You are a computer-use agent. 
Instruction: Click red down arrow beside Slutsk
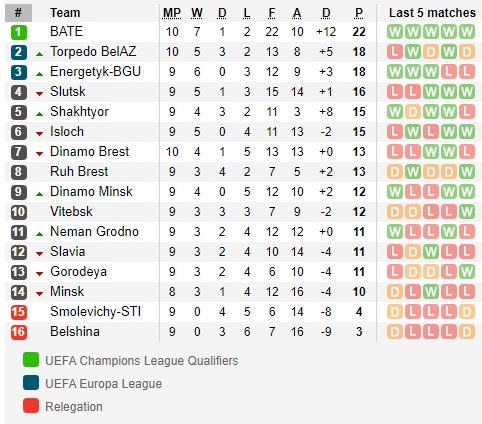click(39, 94)
